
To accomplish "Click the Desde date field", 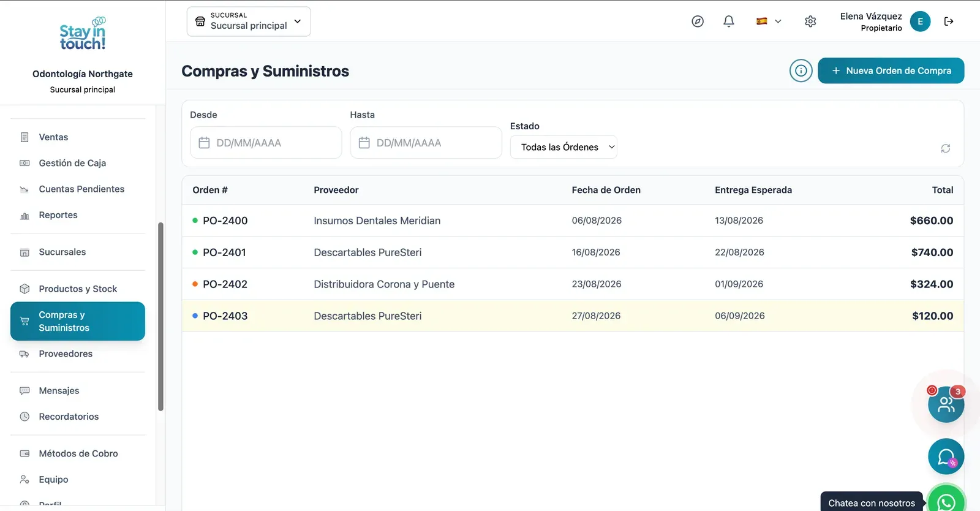I will point(266,143).
